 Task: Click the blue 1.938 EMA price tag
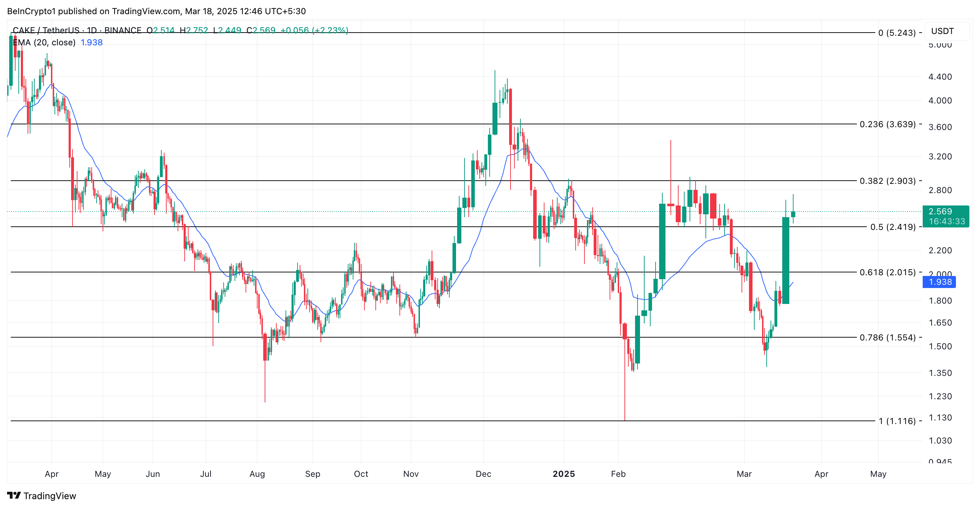pos(940,282)
